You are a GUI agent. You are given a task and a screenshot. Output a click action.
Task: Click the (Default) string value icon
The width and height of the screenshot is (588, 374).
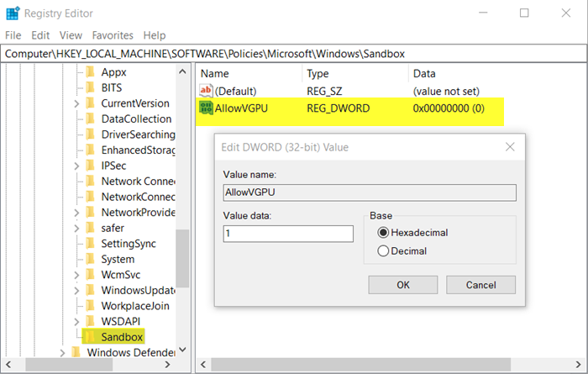(206, 91)
